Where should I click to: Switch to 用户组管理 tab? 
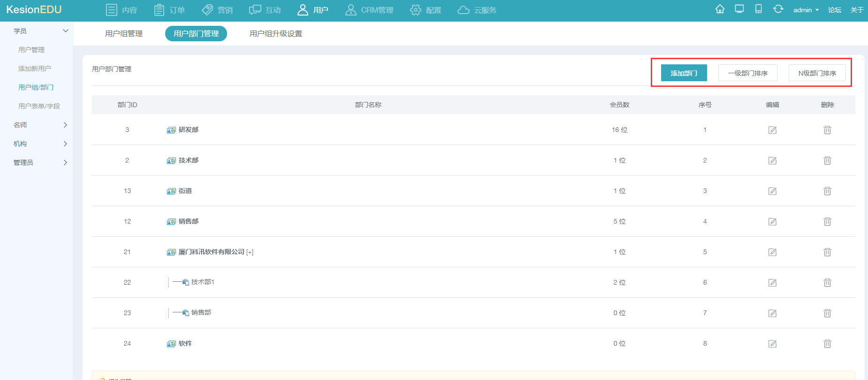(124, 34)
